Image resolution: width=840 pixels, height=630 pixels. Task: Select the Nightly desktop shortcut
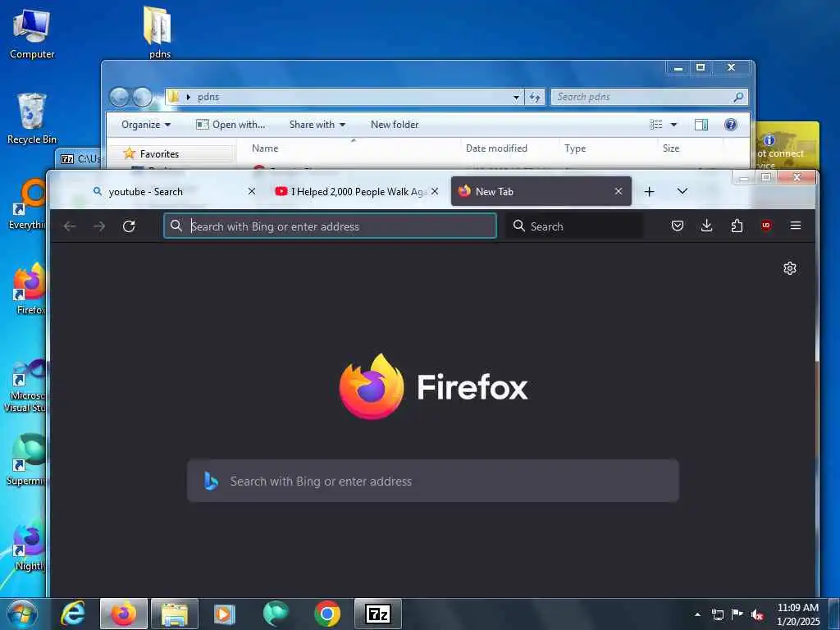pos(30,546)
